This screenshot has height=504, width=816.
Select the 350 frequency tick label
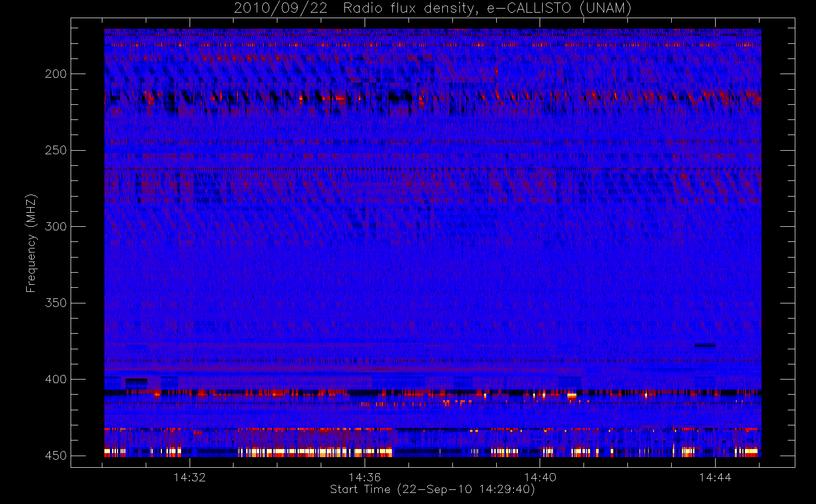[55, 303]
